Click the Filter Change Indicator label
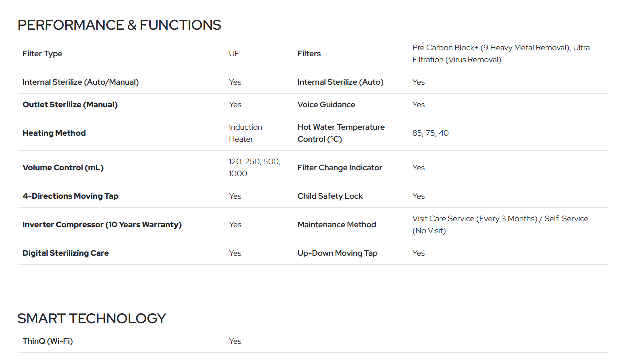 click(340, 168)
